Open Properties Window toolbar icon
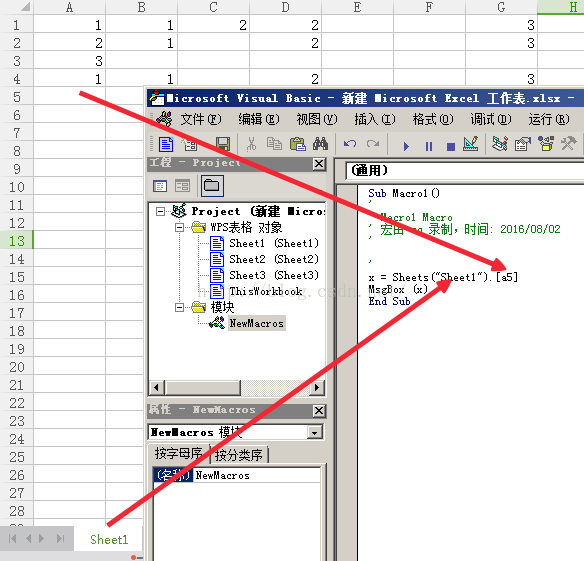 tap(523, 144)
